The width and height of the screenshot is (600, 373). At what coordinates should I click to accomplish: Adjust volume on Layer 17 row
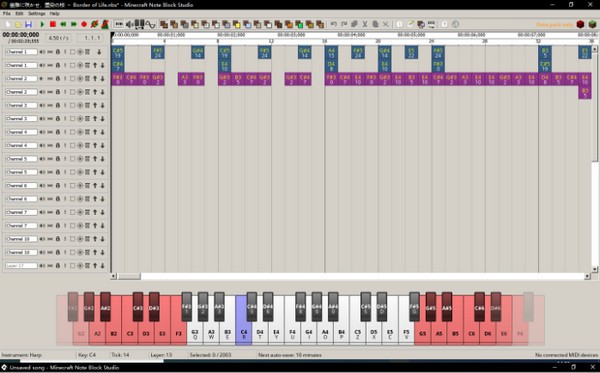[x=42, y=265]
